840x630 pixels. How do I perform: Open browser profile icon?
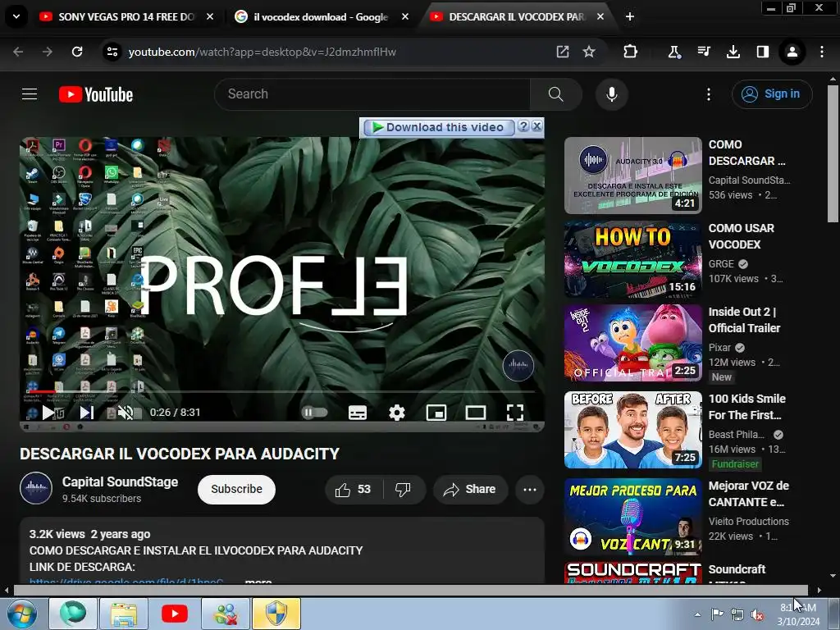pos(792,52)
